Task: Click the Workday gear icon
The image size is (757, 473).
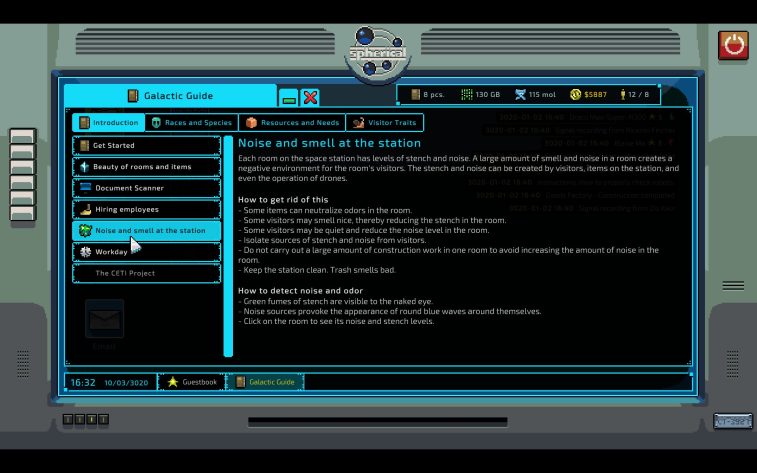Action: point(85,251)
